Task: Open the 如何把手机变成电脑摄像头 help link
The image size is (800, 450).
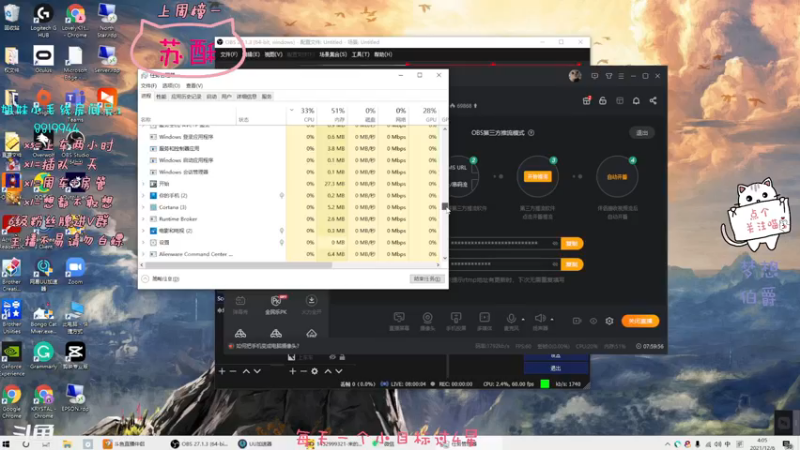Action: click(267, 346)
